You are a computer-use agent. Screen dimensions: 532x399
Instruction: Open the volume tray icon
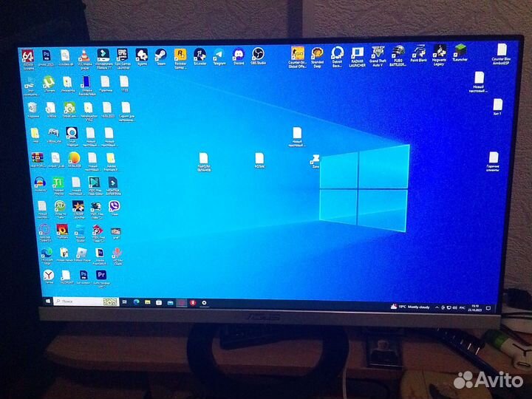(x=454, y=307)
